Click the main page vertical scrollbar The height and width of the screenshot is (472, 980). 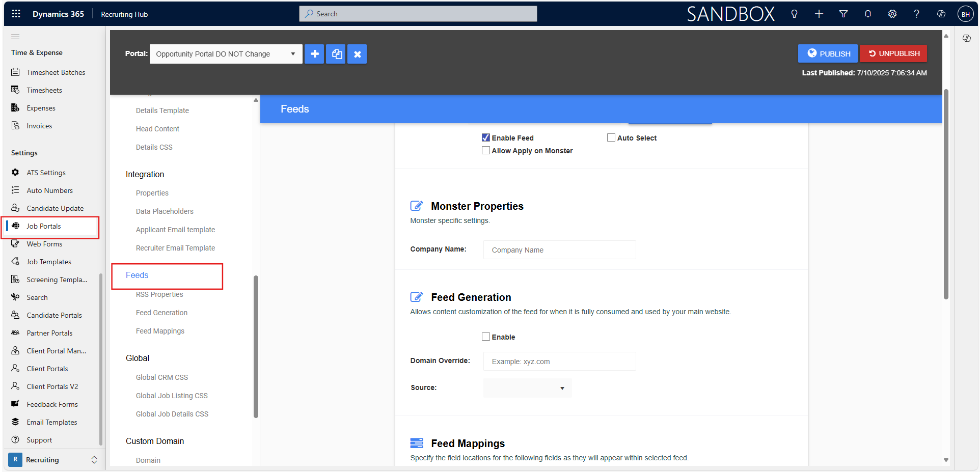click(946, 193)
